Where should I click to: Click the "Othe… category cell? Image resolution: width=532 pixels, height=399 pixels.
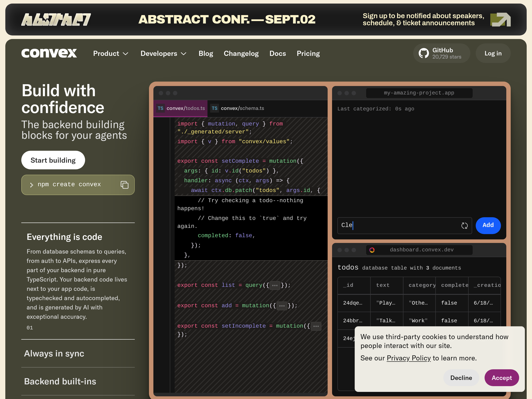coord(419,303)
